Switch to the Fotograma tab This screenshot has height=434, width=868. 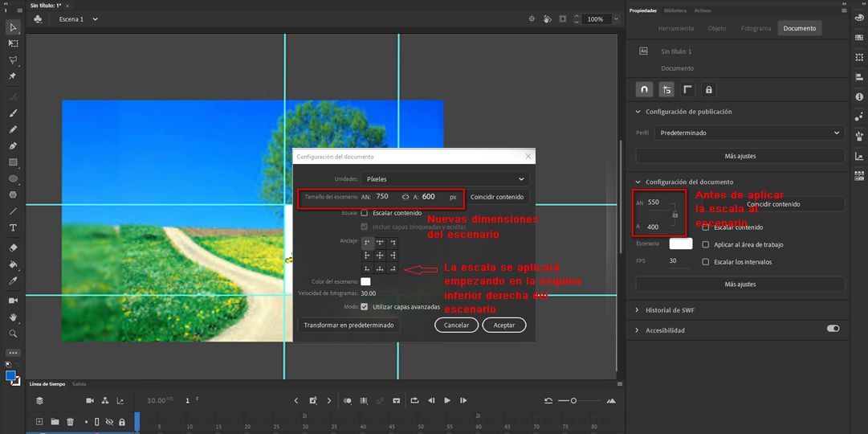756,28
